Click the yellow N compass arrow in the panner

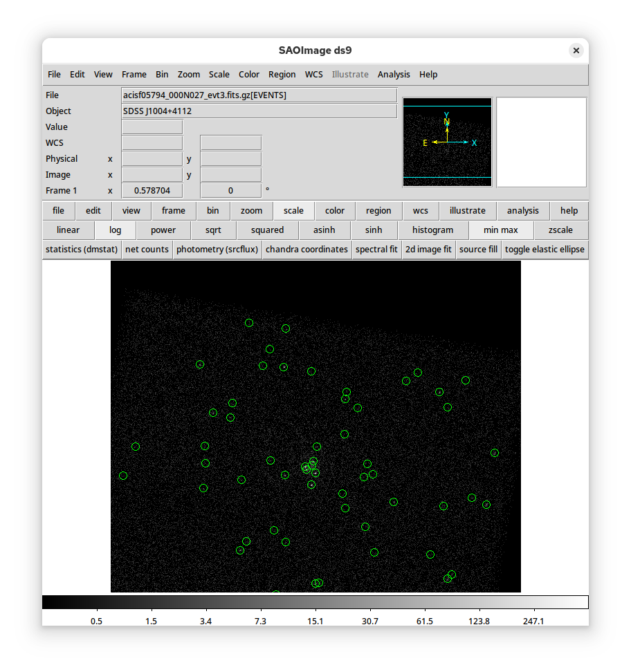point(447,130)
